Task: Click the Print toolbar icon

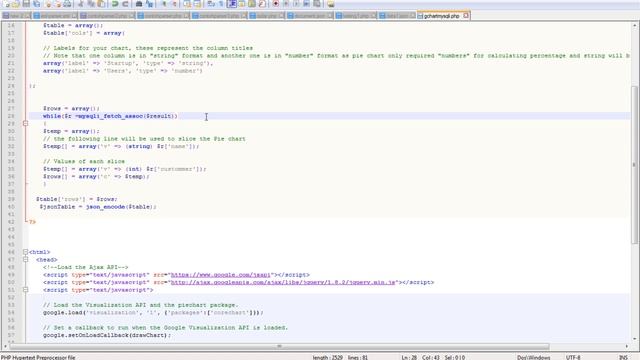Action: tap(67, 4)
